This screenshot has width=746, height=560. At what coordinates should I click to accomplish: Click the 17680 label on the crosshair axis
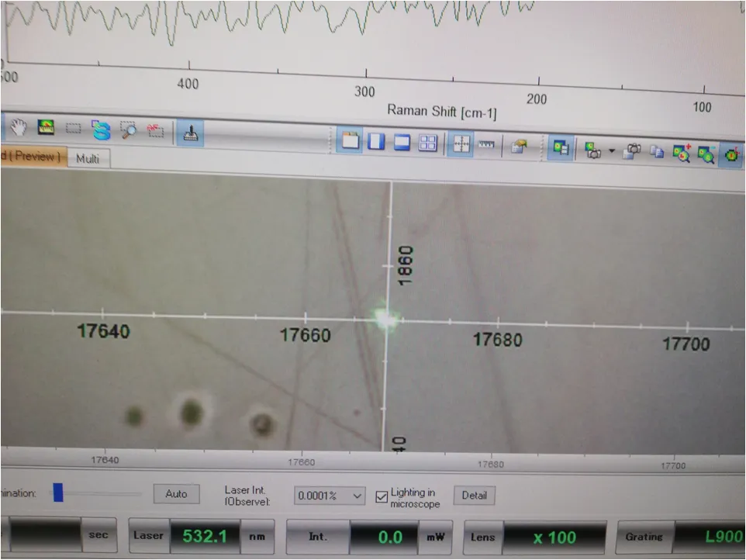498,340
